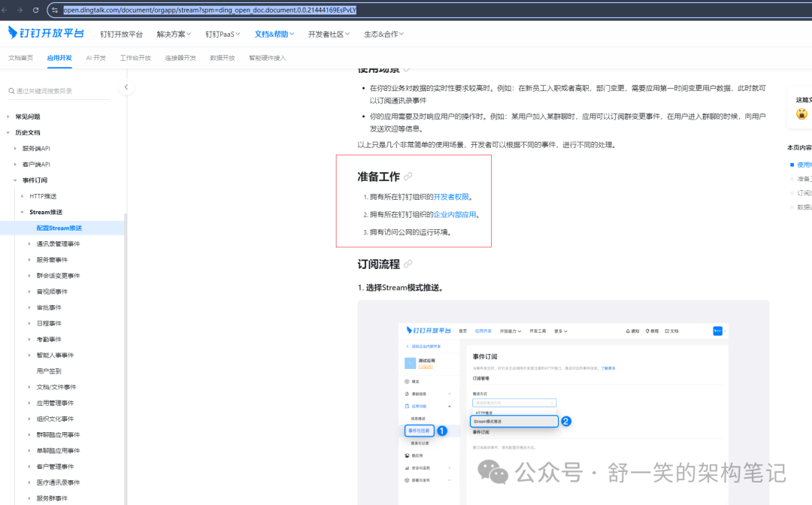The height and width of the screenshot is (505, 812).
Task: Open the 开发者社区 dropdown menu
Action: pyautogui.click(x=329, y=34)
